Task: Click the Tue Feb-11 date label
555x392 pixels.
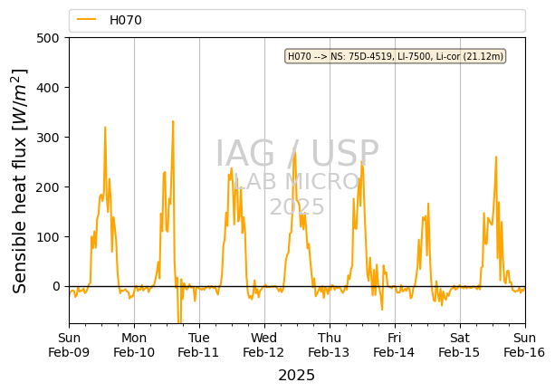Action: (199, 345)
